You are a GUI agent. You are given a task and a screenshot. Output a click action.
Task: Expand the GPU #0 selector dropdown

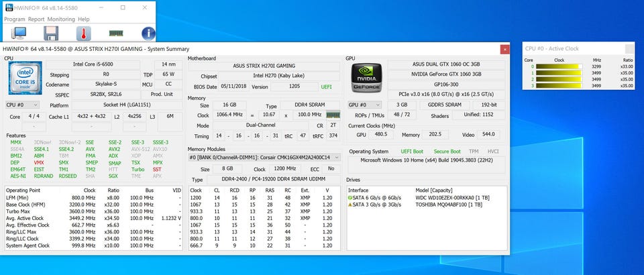click(x=364, y=105)
